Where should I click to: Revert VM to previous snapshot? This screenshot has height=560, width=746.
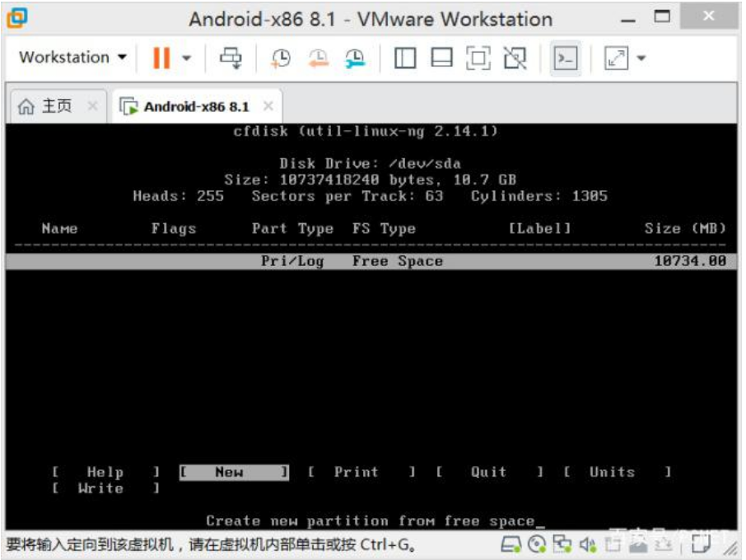point(319,58)
